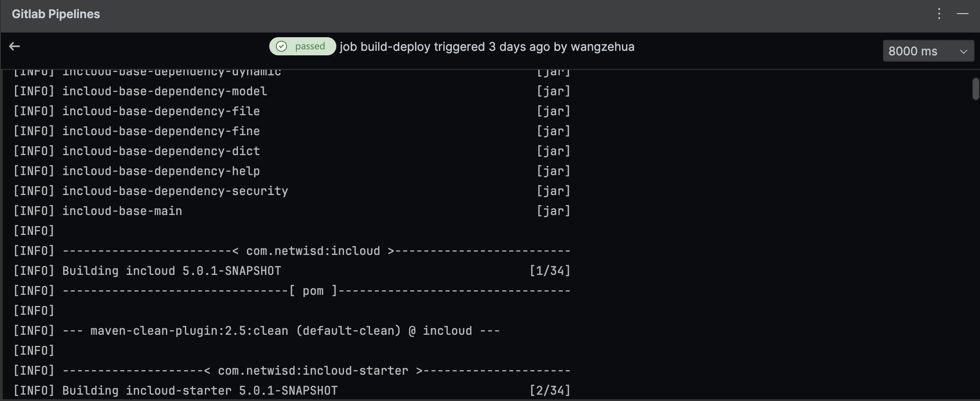Screen dimensions: 980x401
Task: Click the green check icon in passed badge
Action: click(x=281, y=46)
